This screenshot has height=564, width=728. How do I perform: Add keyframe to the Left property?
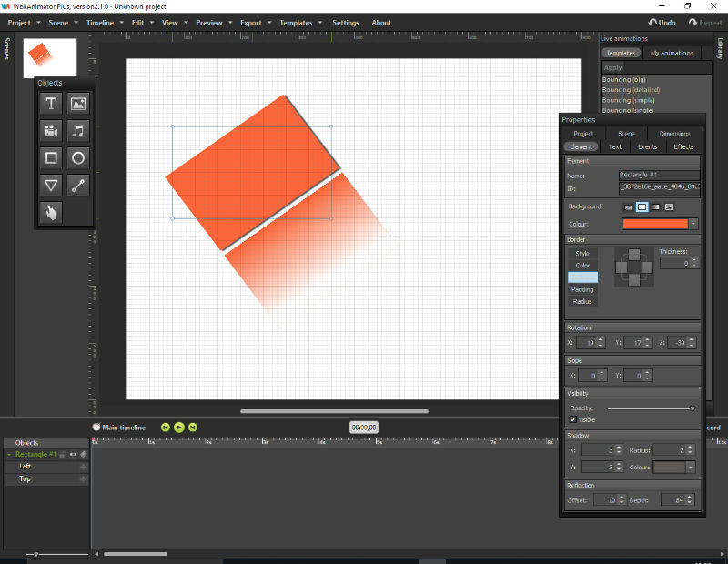coord(84,467)
